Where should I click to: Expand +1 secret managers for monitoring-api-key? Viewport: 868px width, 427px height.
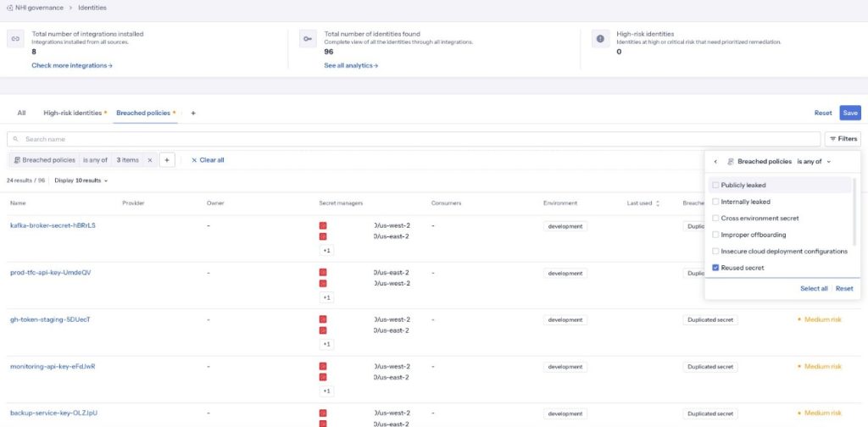(x=326, y=391)
